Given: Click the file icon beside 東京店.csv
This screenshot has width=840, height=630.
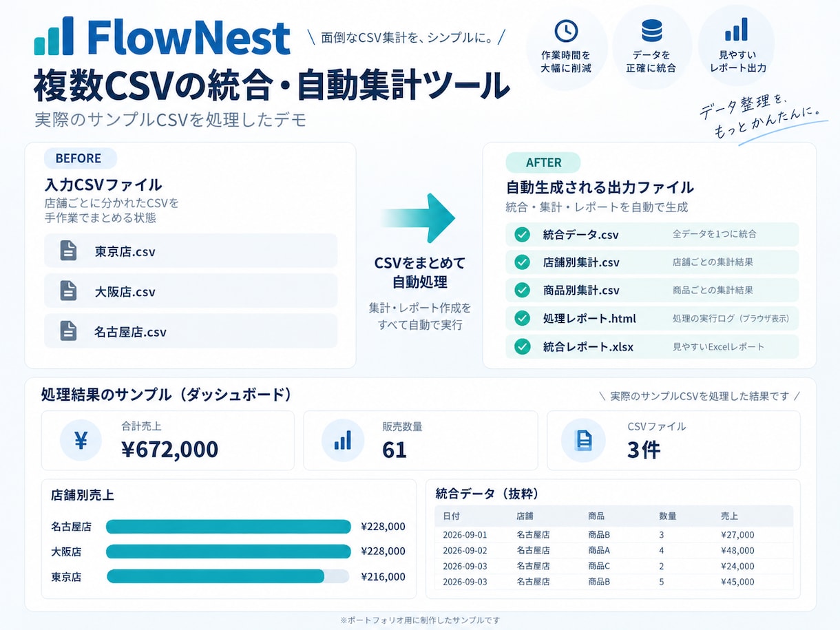Looking at the screenshot, I should (x=68, y=251).
